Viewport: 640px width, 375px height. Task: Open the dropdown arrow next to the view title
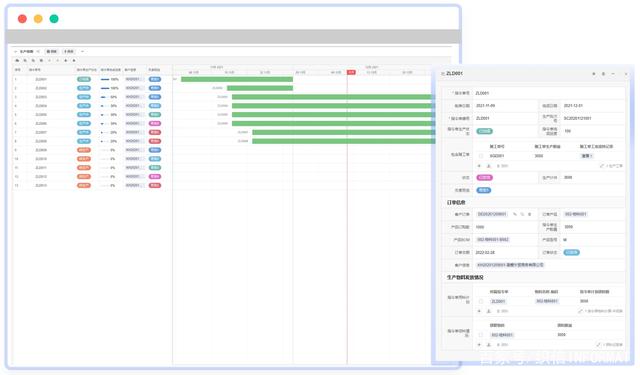(x=38, y=51)
